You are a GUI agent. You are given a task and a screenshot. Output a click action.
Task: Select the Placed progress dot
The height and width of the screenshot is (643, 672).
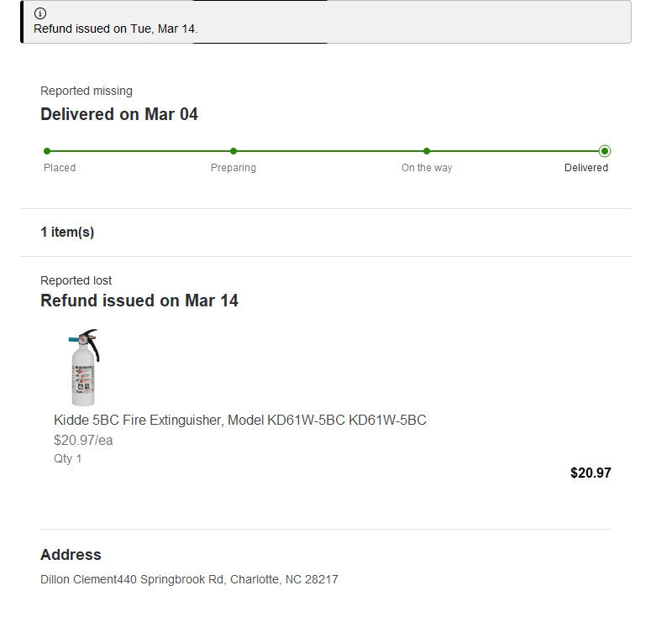47,151
